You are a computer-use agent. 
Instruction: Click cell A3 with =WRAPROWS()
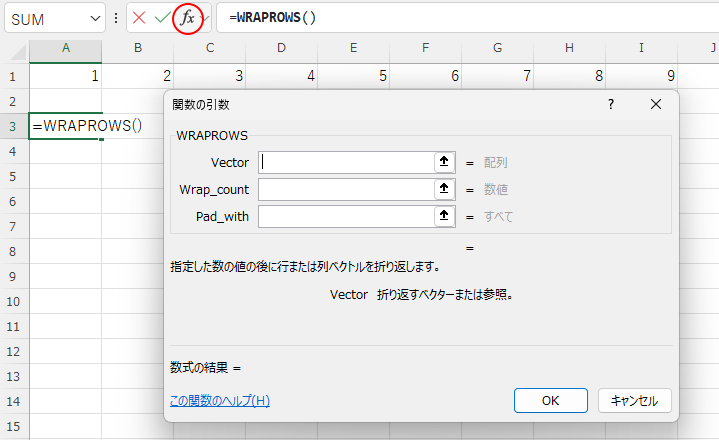coord(66,126)
